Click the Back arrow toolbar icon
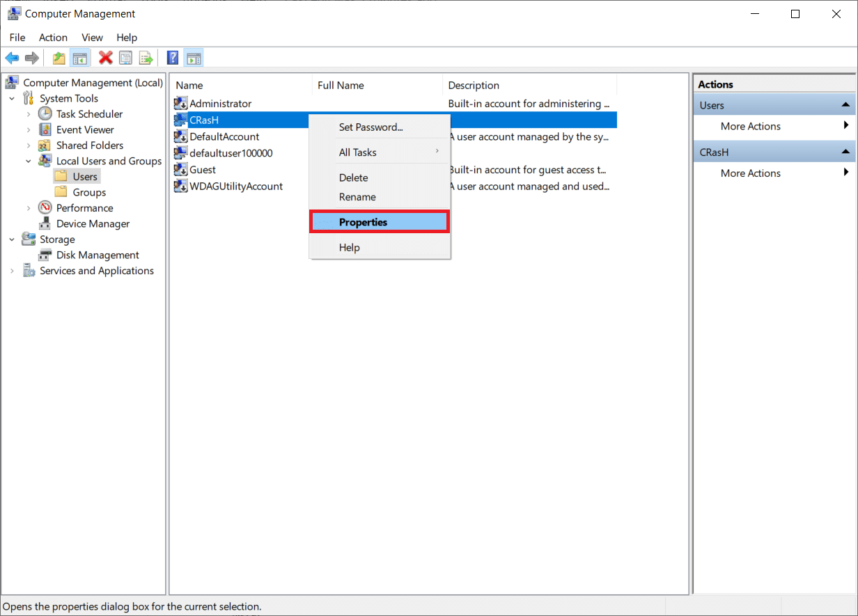The height and width of the screenshot is (616, 858). pos(12,58)
